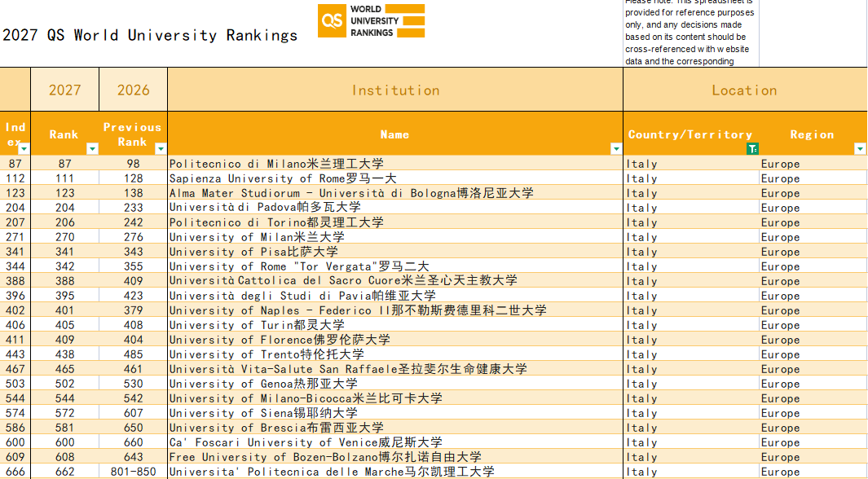
Task: Select the Università degli Studi di Pavia cell
Action: [395, 296]
